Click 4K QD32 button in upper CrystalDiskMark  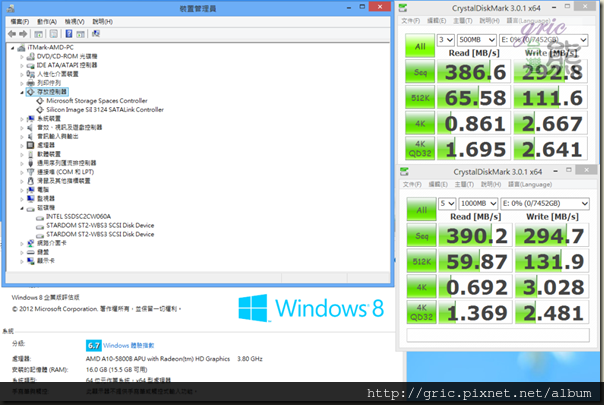coord(420,149)
